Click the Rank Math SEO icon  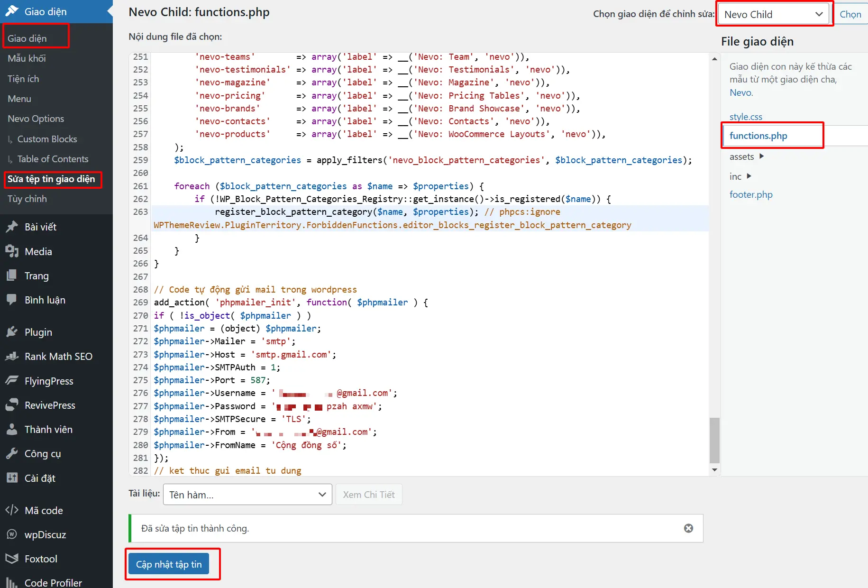[x=12, y=357]
